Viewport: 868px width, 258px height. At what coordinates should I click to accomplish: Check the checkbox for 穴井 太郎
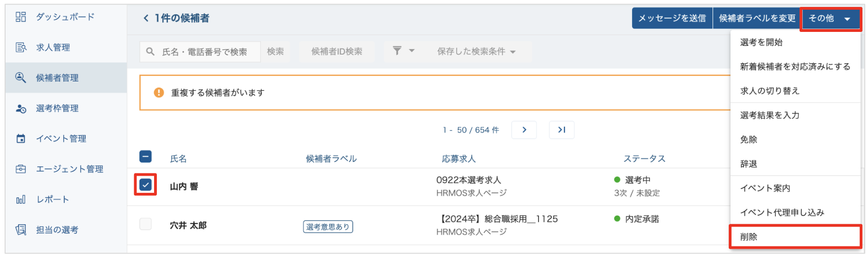tap(145, 224)
